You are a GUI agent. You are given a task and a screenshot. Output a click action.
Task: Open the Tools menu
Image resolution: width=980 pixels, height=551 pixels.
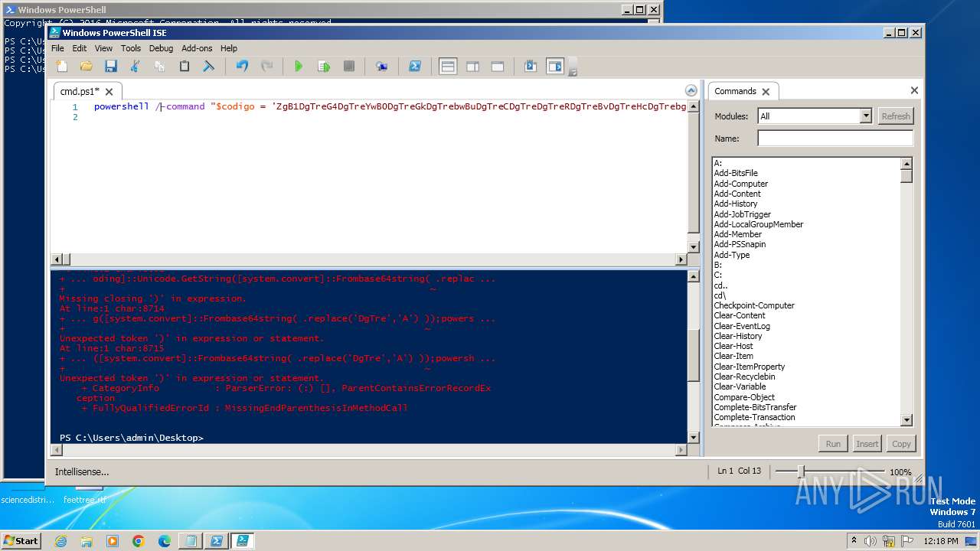pyautogui.click(x=131, y=48)
